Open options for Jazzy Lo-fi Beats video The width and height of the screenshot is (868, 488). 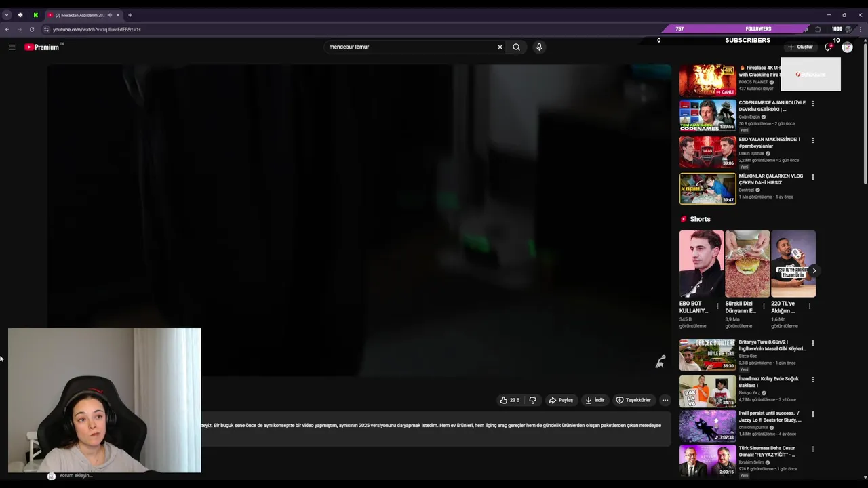click(x=812, y=414)
